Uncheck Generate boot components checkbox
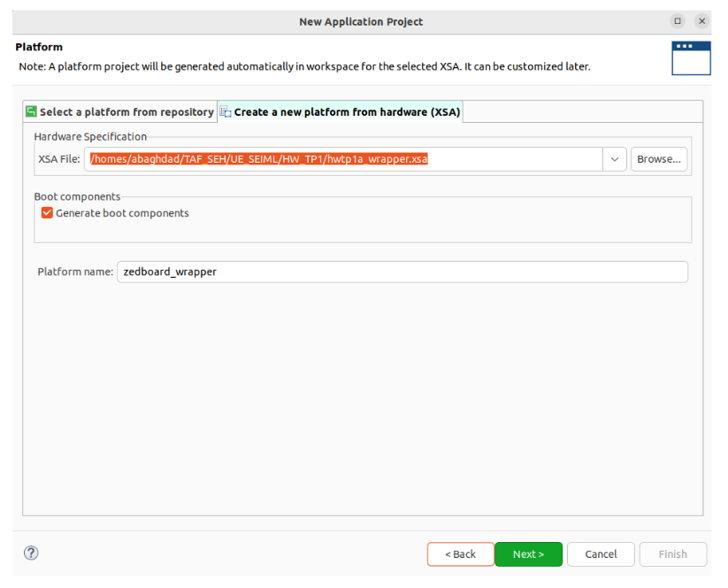 (47, 212)
